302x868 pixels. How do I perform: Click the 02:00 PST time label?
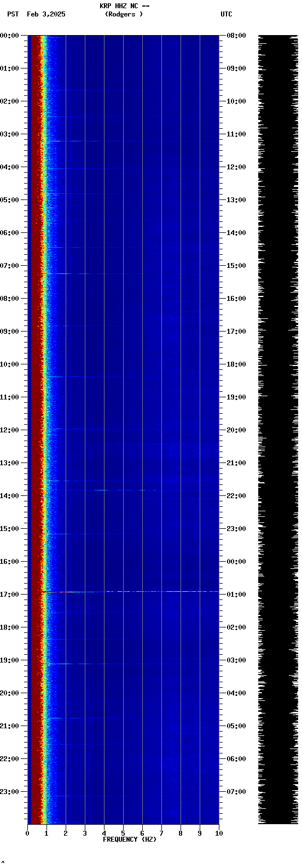point(9,101)
